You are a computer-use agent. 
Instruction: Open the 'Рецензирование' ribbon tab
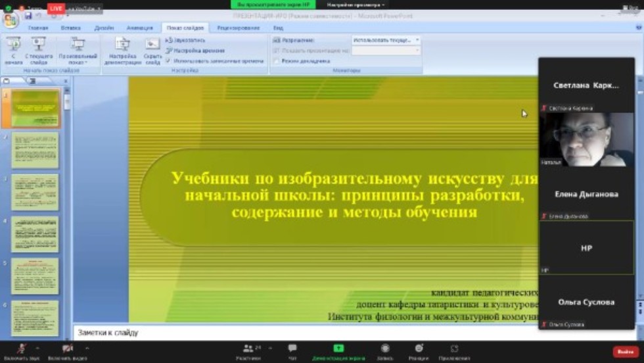coord(238,28)
